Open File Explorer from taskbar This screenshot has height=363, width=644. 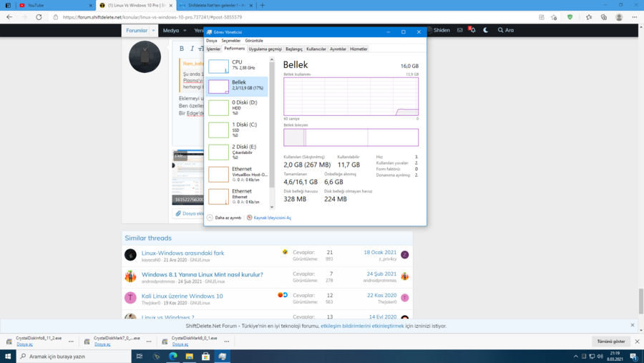(190, 356)
